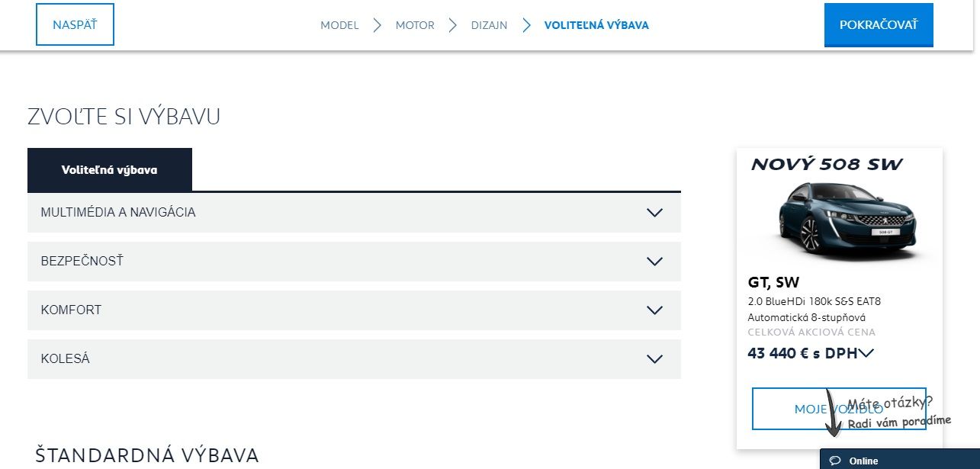This screenshot has width=980, height=469.
Task: Select the VOLITEĽNÁ VÝBAVA breadcrumb step
Action: (596, 25)
